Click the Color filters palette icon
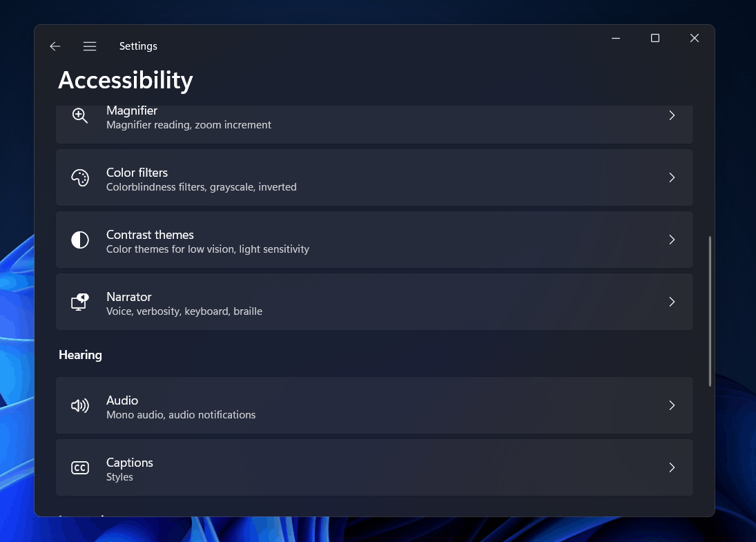Viewport: 756px width, 542px height. pos(80,178)
